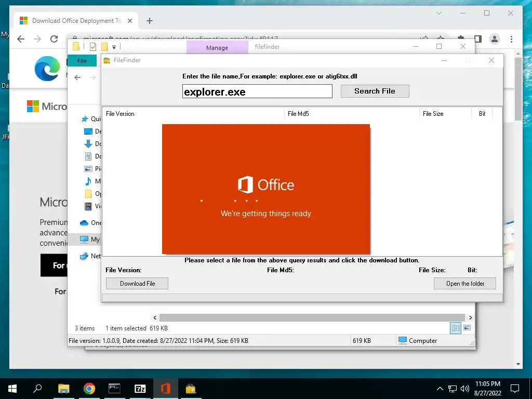
Task: Switch Explorer to details view icon
Action: pyautogui.click(x=456, y=328)
